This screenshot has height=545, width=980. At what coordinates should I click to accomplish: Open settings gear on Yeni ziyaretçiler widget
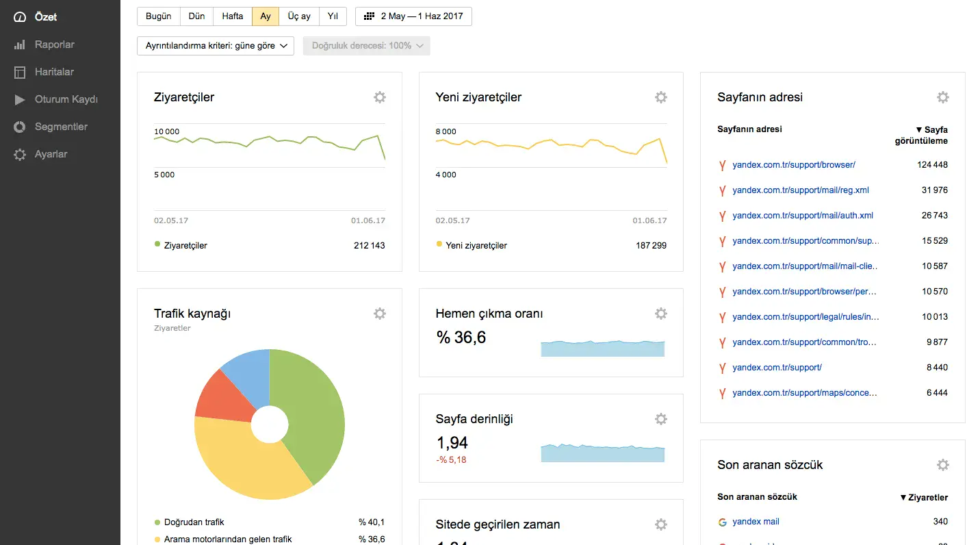pyautogui.click(x=660, y=97)
